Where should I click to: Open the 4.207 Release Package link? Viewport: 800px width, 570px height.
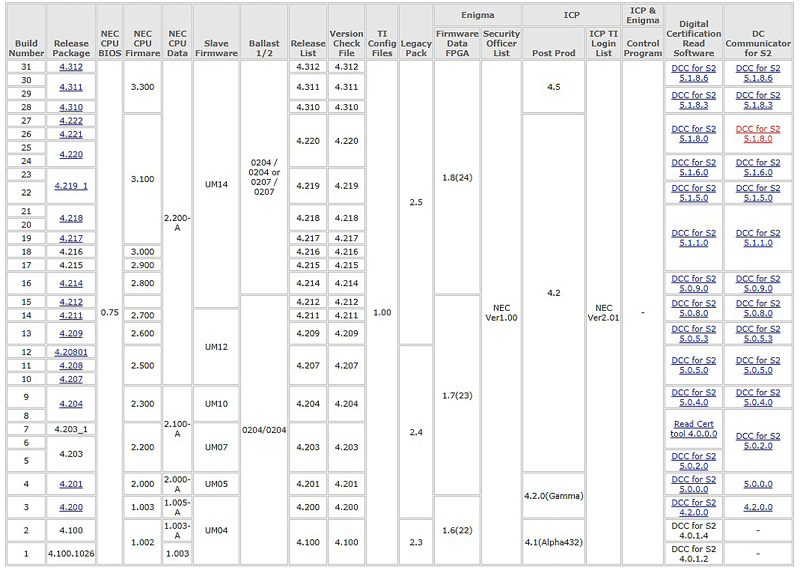(71, 379)
